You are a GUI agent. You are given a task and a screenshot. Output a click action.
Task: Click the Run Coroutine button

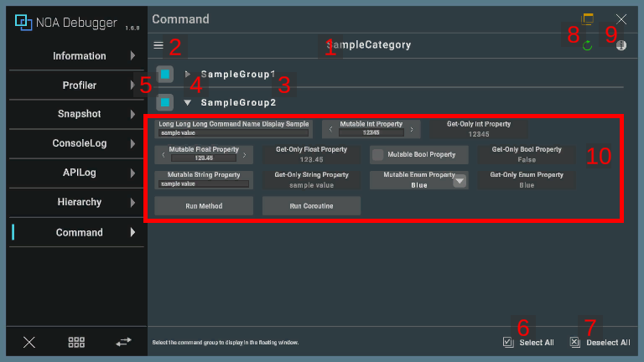point(311,205)
